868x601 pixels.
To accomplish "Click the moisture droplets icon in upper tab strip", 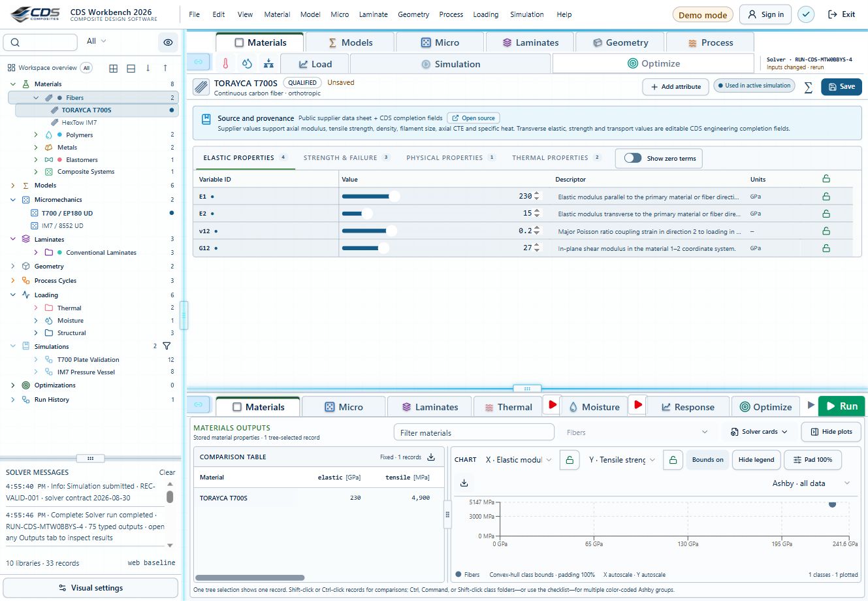I will pyautogui.click(x=247, y=63).
